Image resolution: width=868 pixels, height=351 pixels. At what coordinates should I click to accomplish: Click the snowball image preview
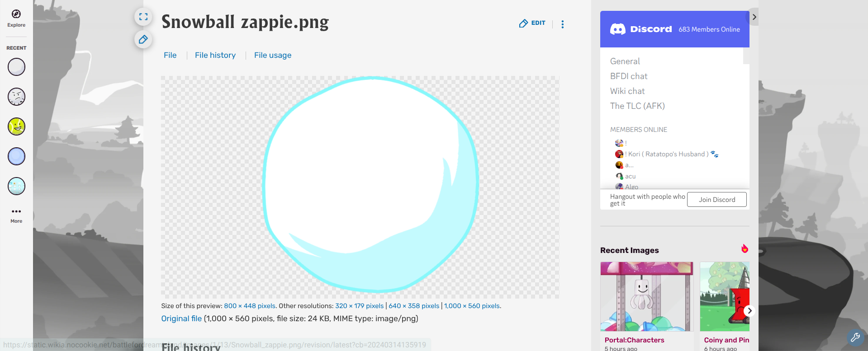point(360,187)
